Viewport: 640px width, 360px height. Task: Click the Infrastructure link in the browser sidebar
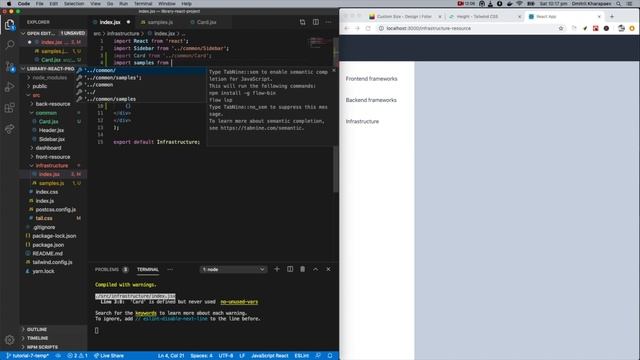[x=362, y=122]
